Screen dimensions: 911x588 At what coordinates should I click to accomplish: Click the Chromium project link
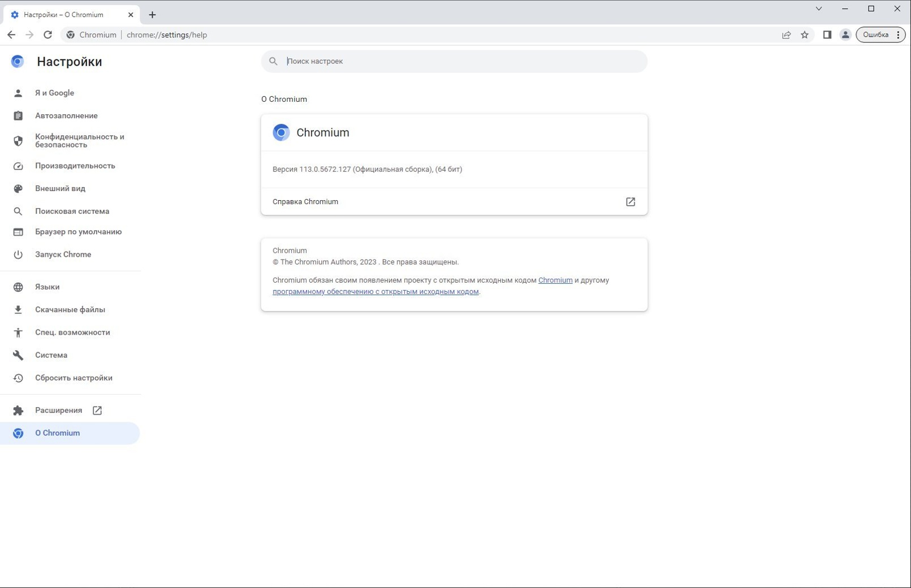click(x=555, y=280)
